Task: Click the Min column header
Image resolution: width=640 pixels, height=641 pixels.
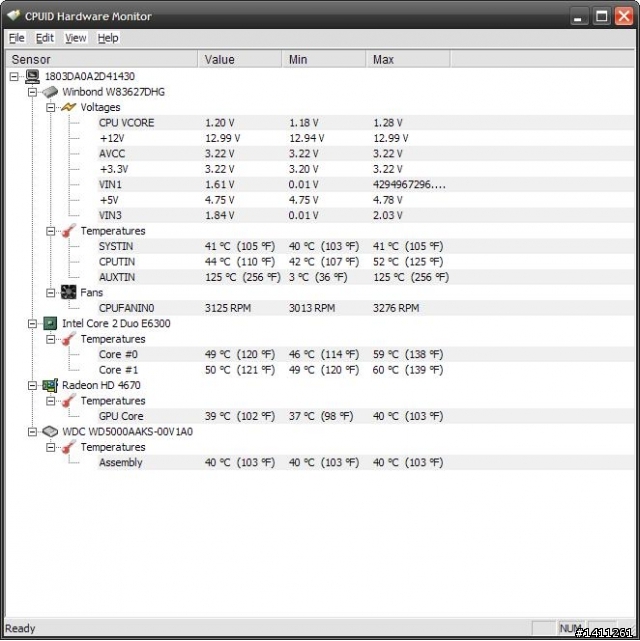Action: click(x=324, y=59)
